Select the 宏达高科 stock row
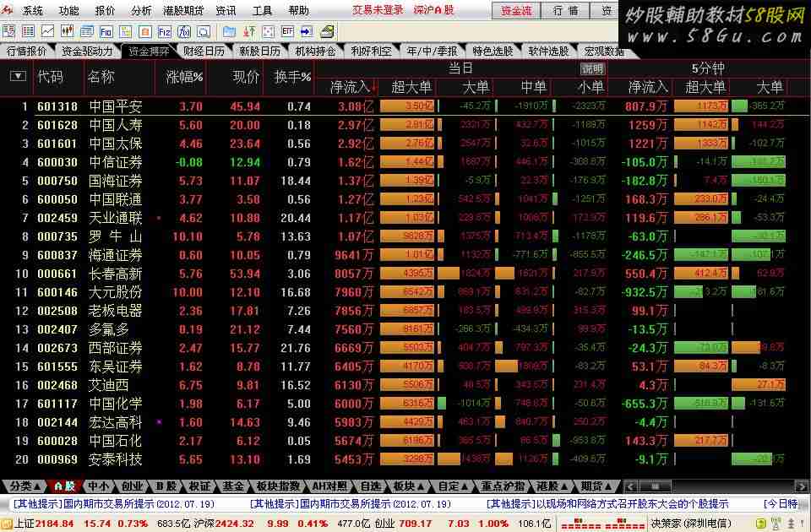The image size is (811, 532). 405,422
